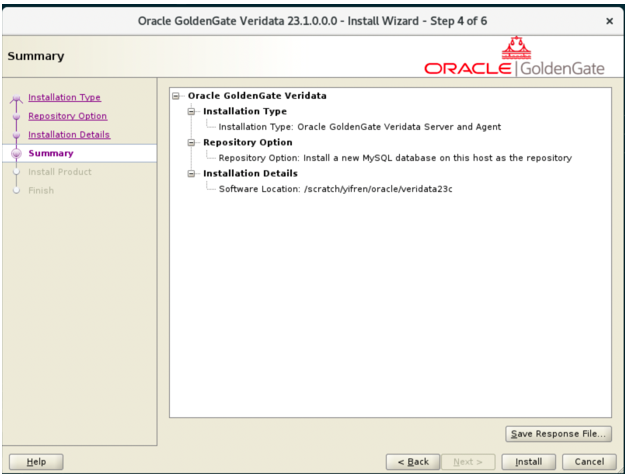Viewport: 625px width, 475px height.
Task: Click the Finish step label
Action: [x=41, y=190]
